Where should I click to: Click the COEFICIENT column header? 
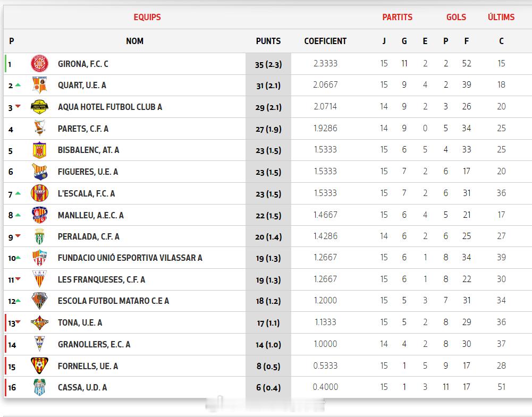325,41
